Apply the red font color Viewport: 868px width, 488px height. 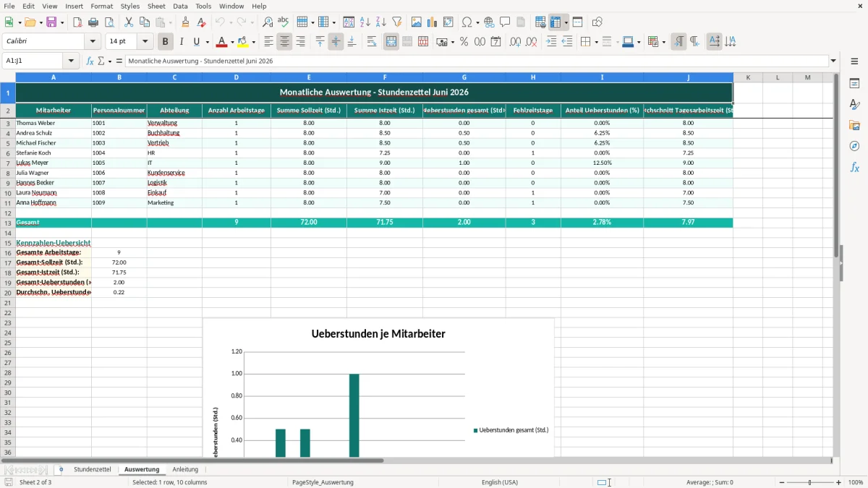click(222, 42)
